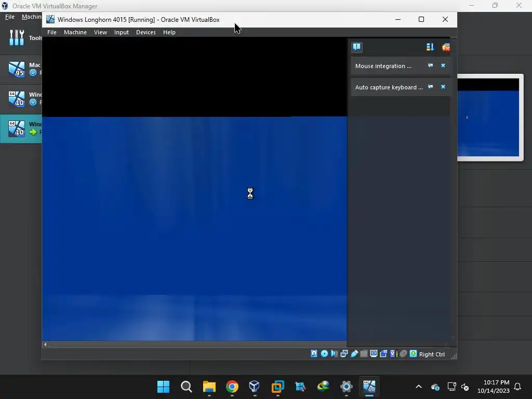Open File menu in VirtualBox Manager window
Viewport: 532px width, 399px height.
(x=10, y=17)
